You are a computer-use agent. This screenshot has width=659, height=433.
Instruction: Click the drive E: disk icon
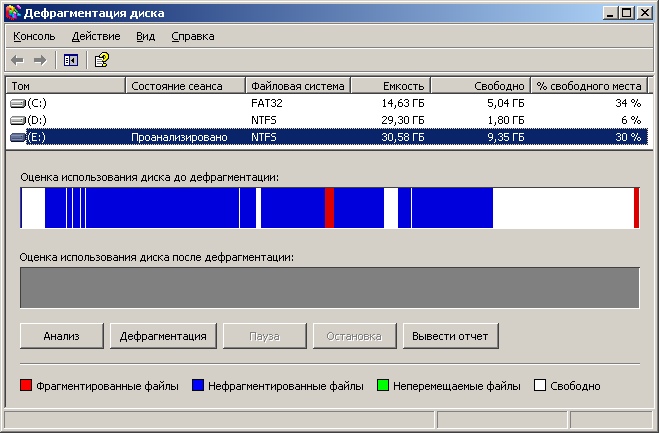18,137
